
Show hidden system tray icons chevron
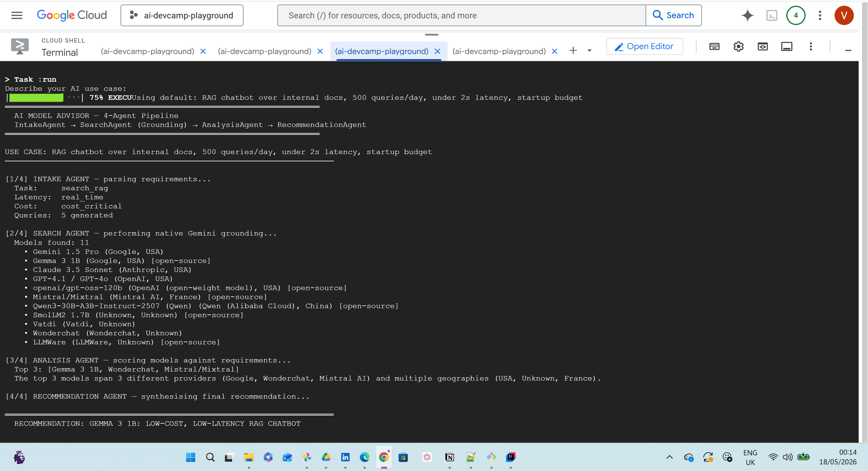pos(669,457)
